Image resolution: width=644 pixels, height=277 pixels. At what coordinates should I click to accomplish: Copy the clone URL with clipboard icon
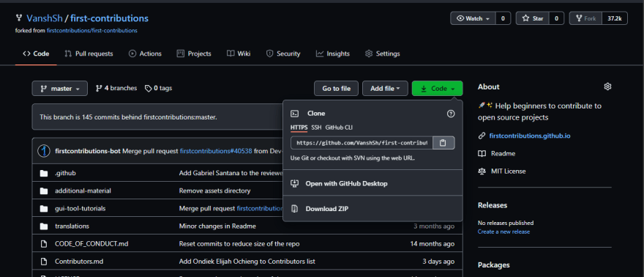point(443,143)
